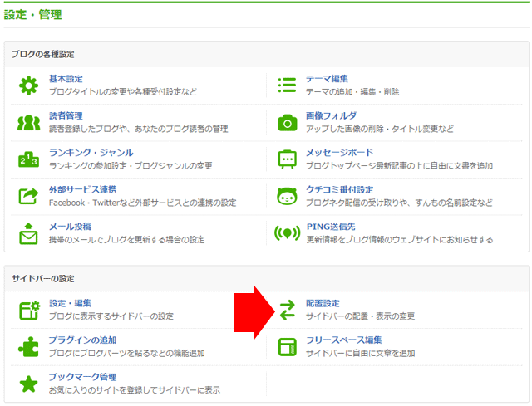The width and height of the screenshot is (532, 406).
Task: Click the share arrow icon for 外部サービス連携
Action: (29, 196)
